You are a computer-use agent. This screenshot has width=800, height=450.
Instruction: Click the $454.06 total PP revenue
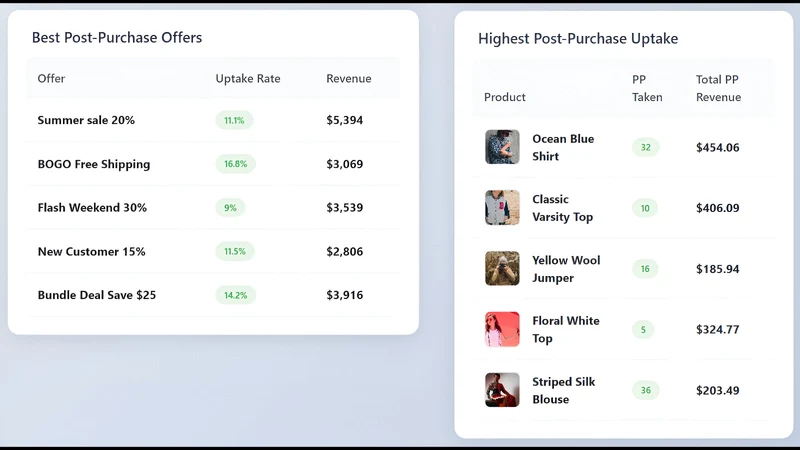click(x=717, y=147)
